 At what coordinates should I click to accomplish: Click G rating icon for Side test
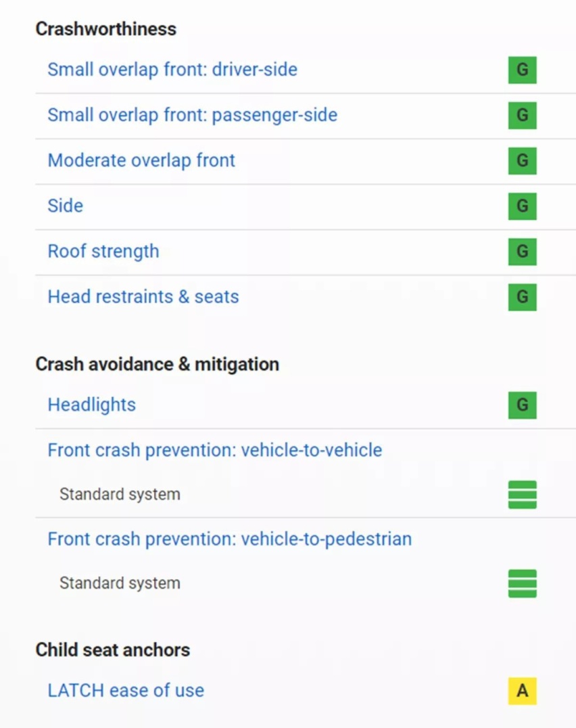pos(522,206)
